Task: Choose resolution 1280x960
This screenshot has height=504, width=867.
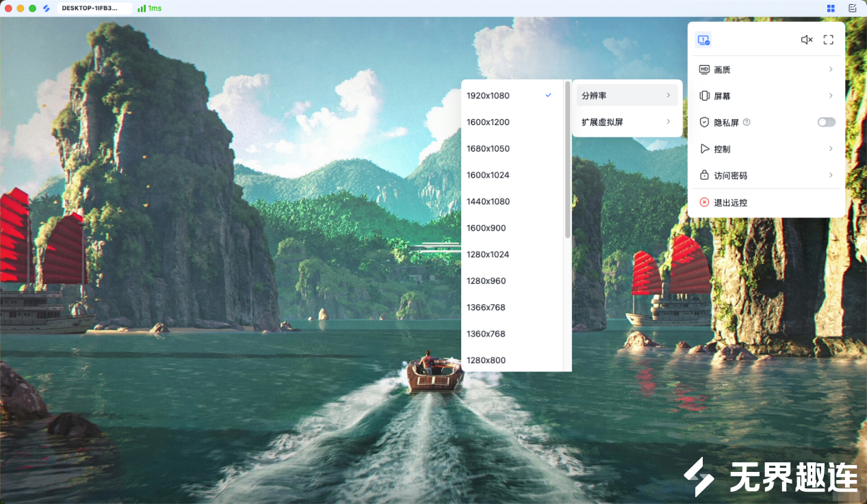Action: click(512, 280)
